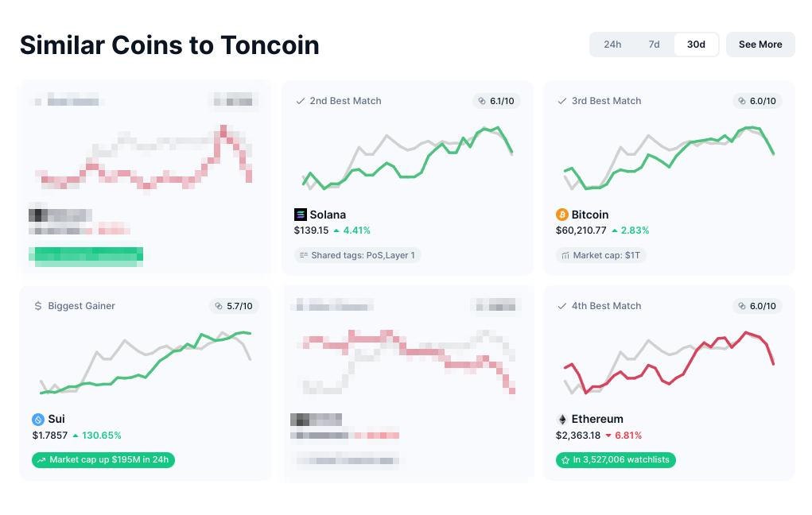Click the Solana 6.1/10 similarity score badge

pyautogui.click(x=496, y=101)
